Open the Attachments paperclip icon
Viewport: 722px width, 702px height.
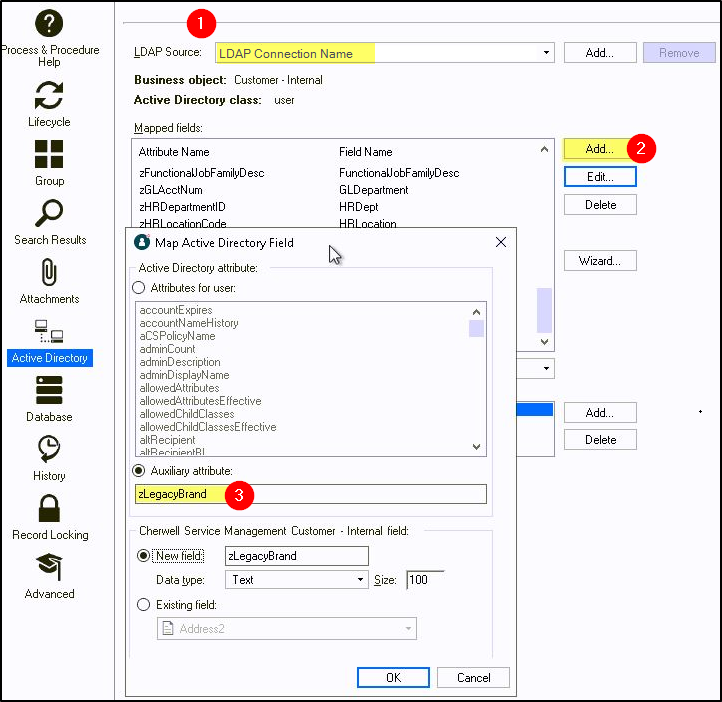(x=49, y=272)
